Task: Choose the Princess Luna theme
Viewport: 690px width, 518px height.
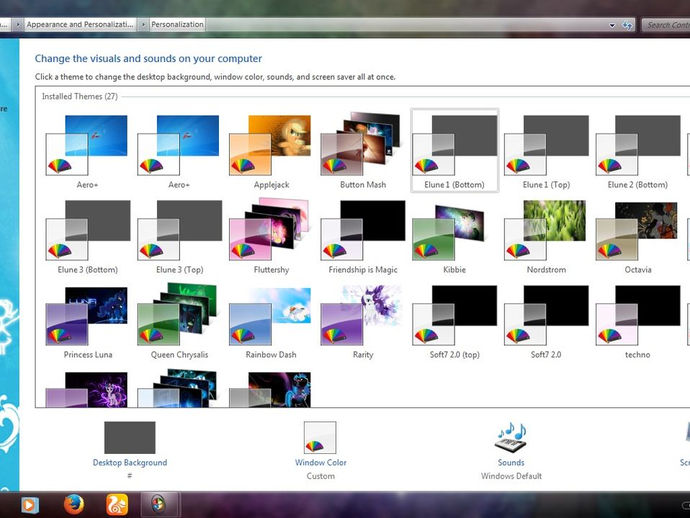Action: pyautogui.click(x=88, y=322)
